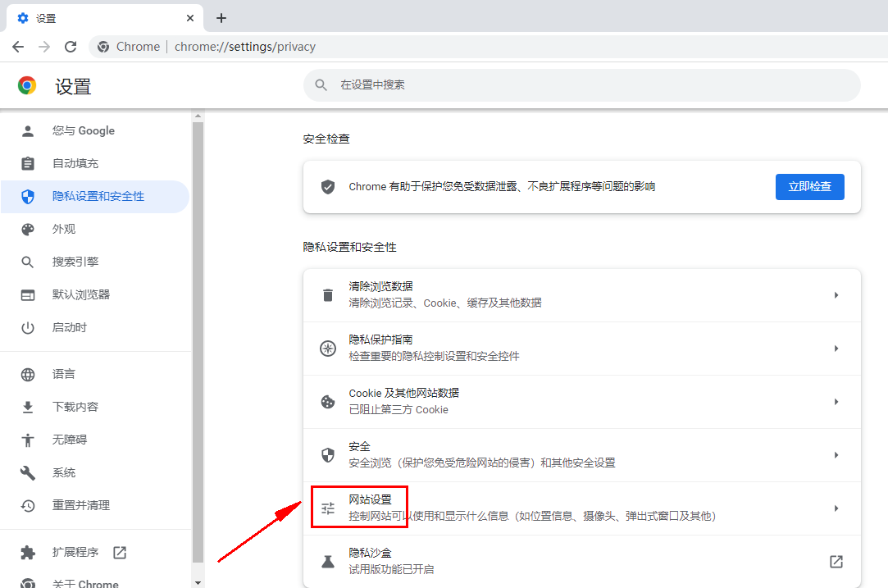Click the back navigation arrow
This screenshot has width=888, height=588.
[18, 47]
